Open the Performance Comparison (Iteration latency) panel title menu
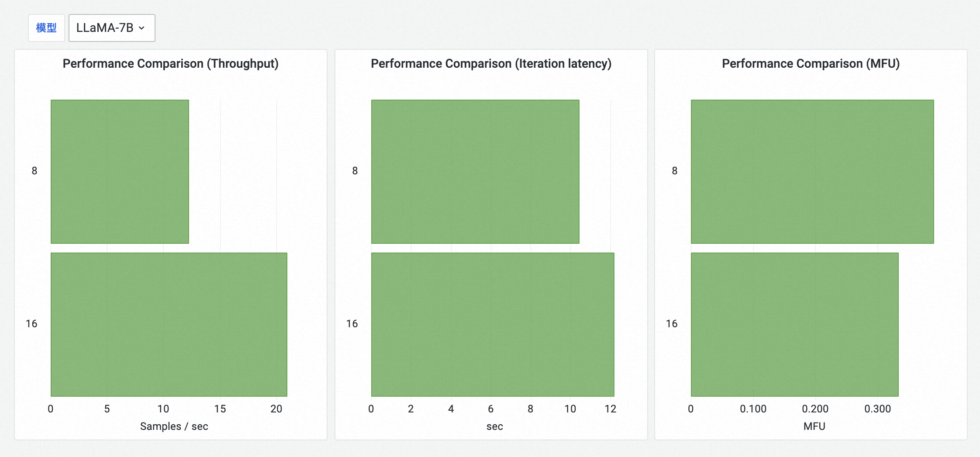980x457 pixels. point(491,64)
